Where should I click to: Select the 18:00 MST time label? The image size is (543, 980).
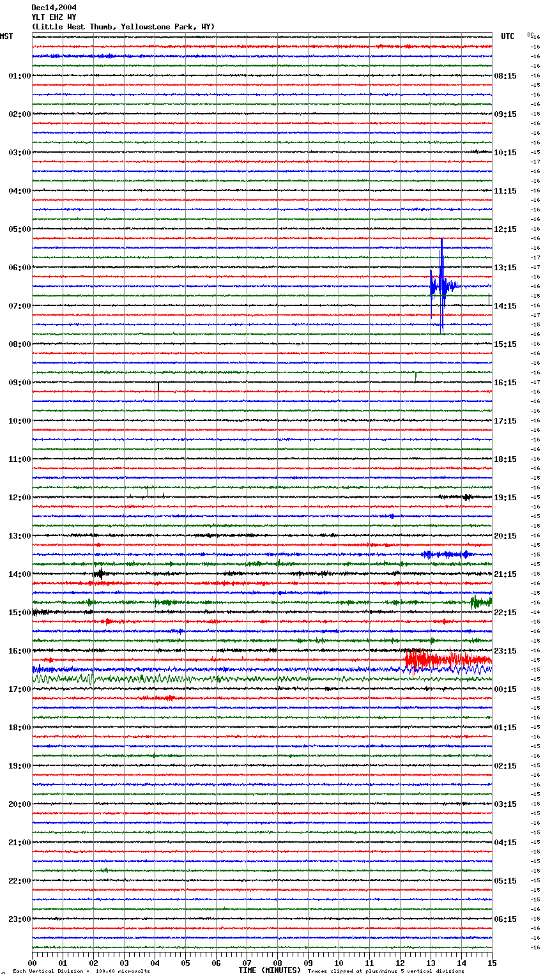pyautogui.click(x=20, y=728)
